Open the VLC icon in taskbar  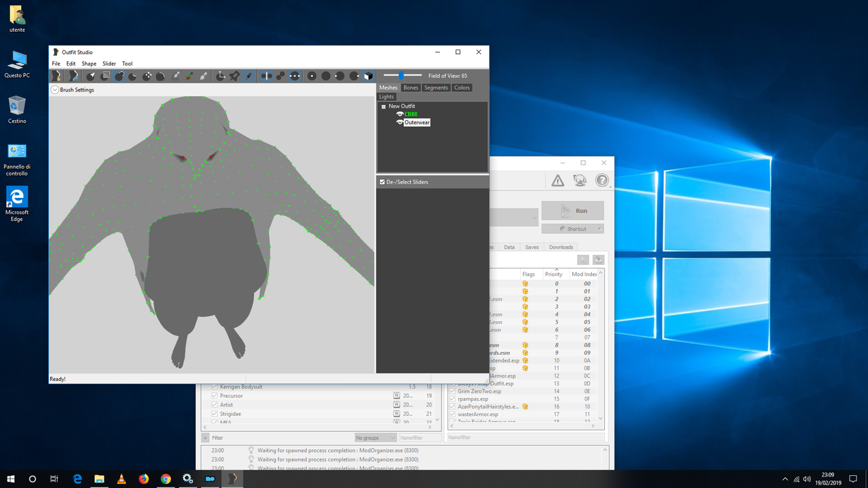(121, 479)
